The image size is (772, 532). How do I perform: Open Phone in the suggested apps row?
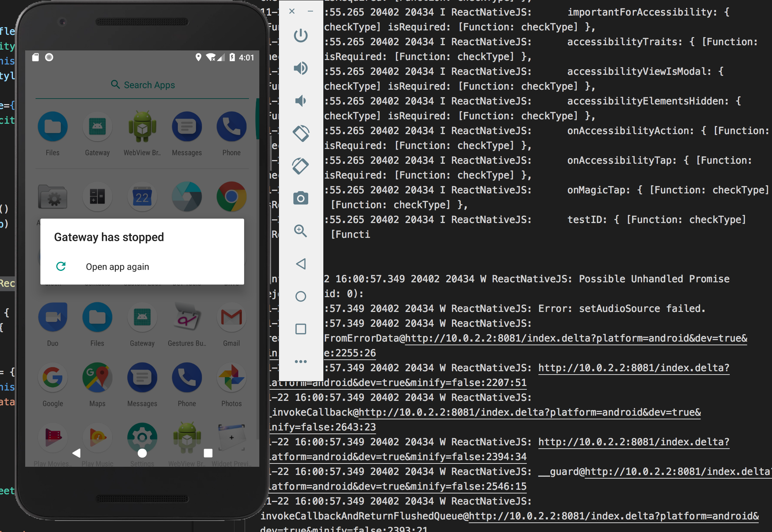[232, 134]
